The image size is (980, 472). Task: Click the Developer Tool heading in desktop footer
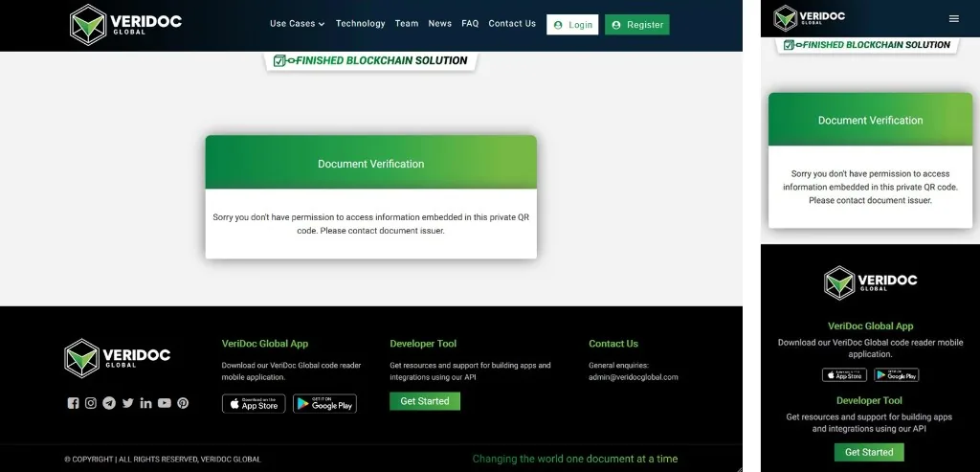[x=423, y=343]
